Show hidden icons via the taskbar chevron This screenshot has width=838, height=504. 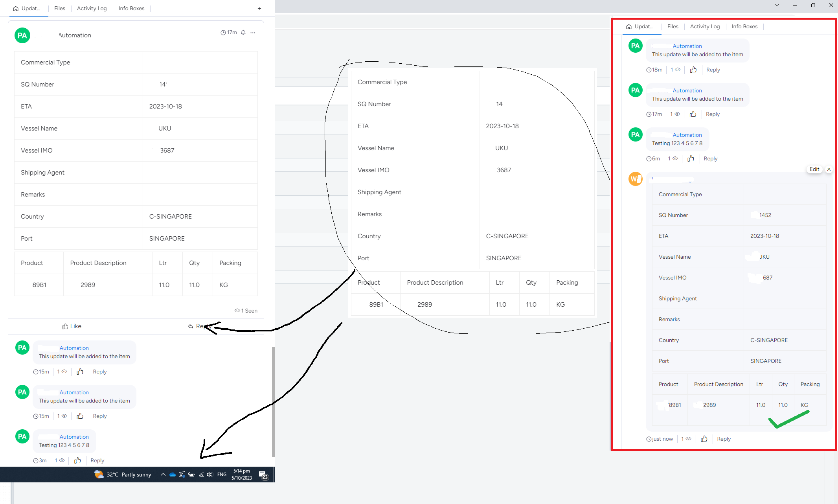click(x=163, y=475)
